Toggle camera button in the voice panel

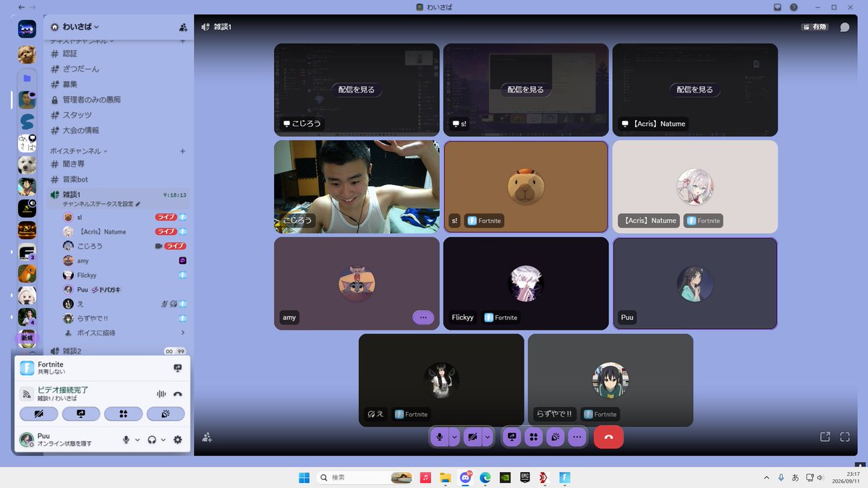[x=39, y=414]
